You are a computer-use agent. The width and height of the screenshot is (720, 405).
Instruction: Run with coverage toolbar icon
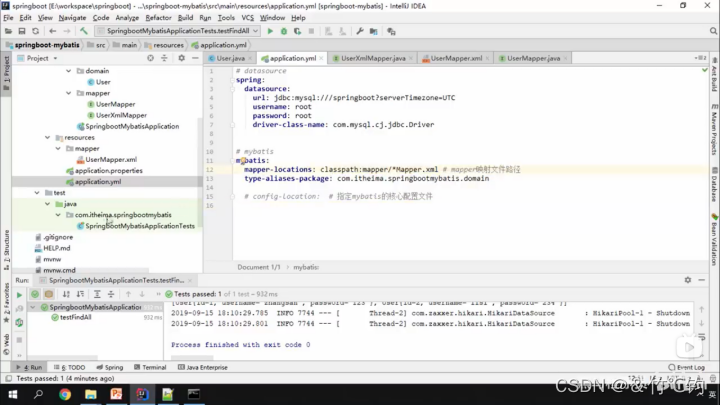[298, 31]
